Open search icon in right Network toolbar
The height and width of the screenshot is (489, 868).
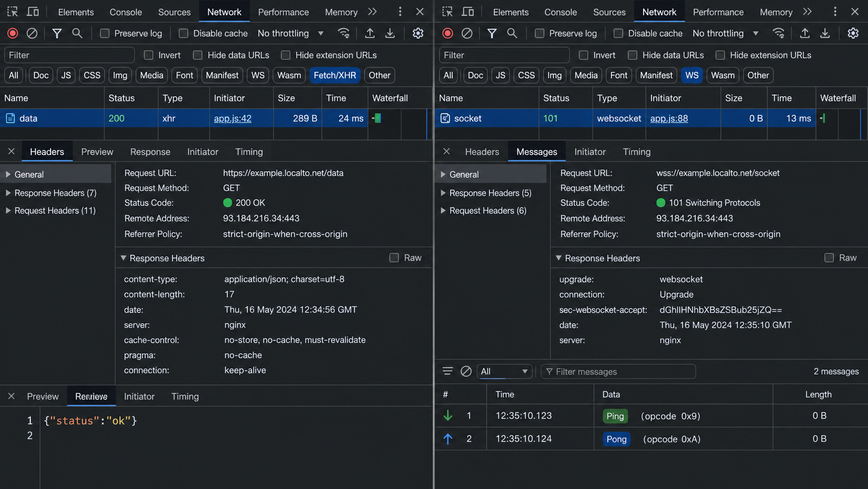[x=512, y=33]
